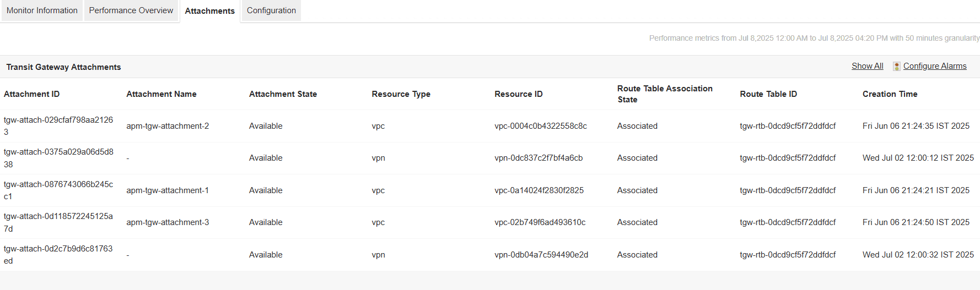Screen dimensions: 980x290
Task: Select attachment name apm-tgw-attachment-3
Action: (168, 222)
